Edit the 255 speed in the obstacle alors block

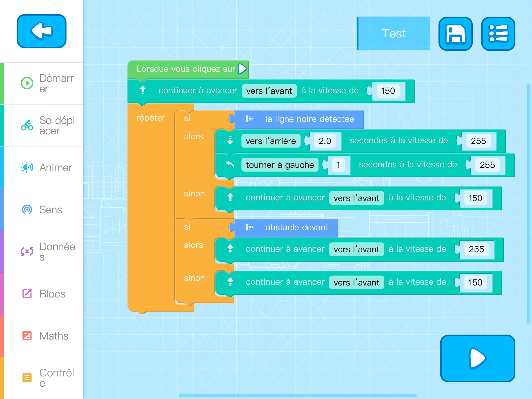tap(476, 249)
